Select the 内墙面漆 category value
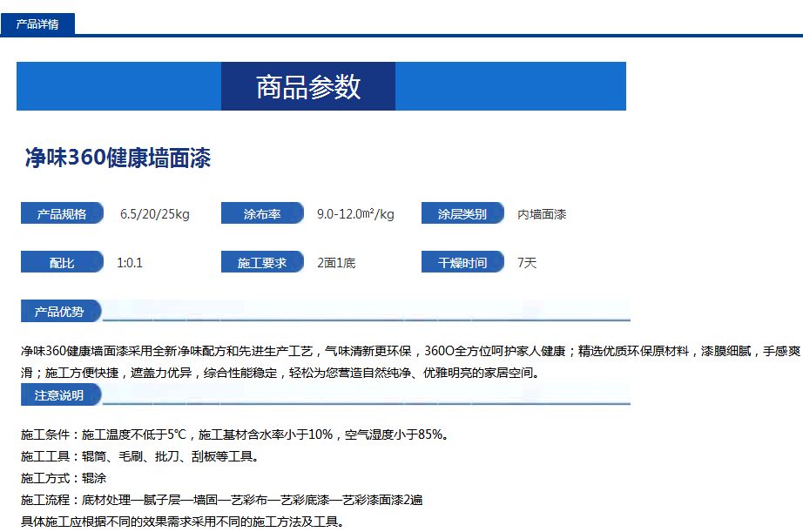The height and width of the screenshot is (532, 803). point(542,214)
